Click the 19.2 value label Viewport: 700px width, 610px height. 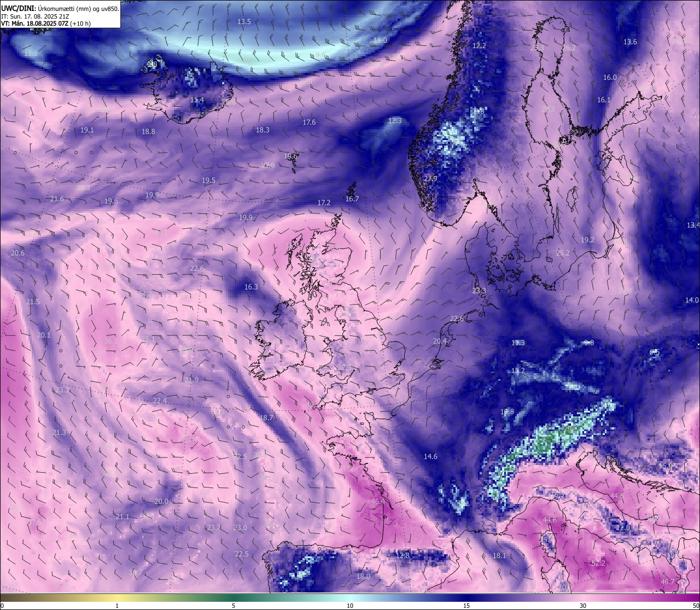(x=587, y=240)
